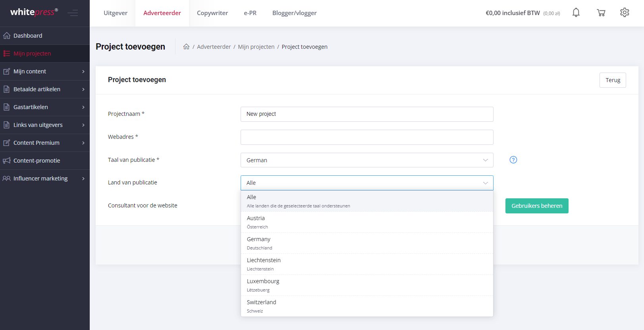This screenshot has width=644, height=330.
Task: Expand Content Premium submenu chevron
Action: [x=83, y=143]
